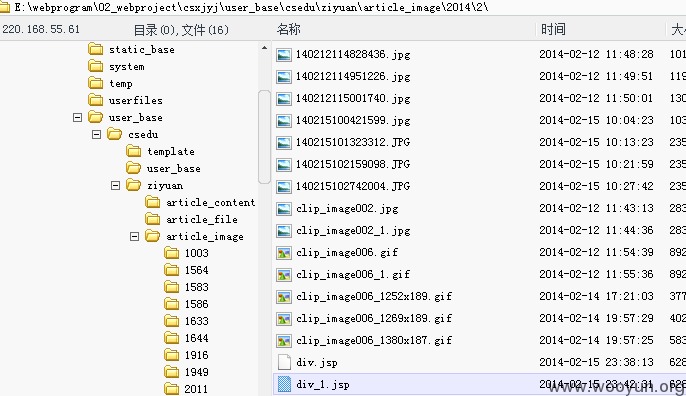Viewport: 686px width, 396px height.
Task: Click blank file icon of div.jsp
Action: click(x=284, y=362)
